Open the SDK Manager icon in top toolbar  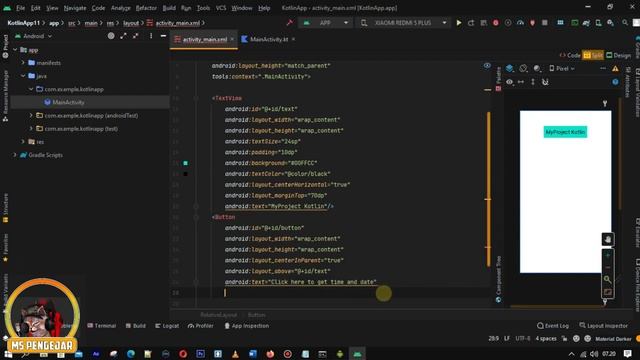[610, 23]
